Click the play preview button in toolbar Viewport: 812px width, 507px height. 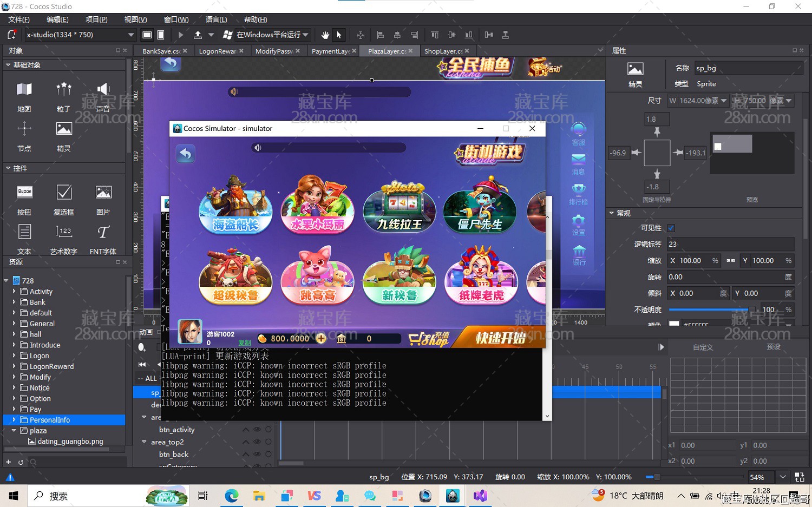click(x=180, y=35)
